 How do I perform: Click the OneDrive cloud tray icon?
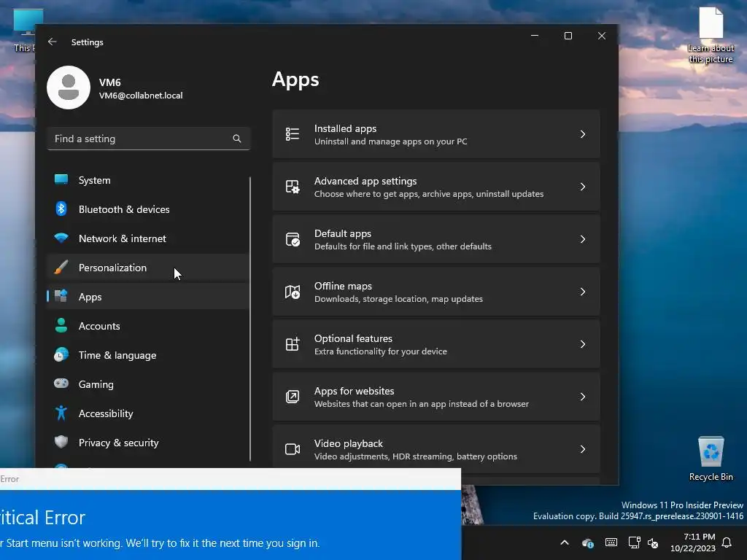pos(588,542)
